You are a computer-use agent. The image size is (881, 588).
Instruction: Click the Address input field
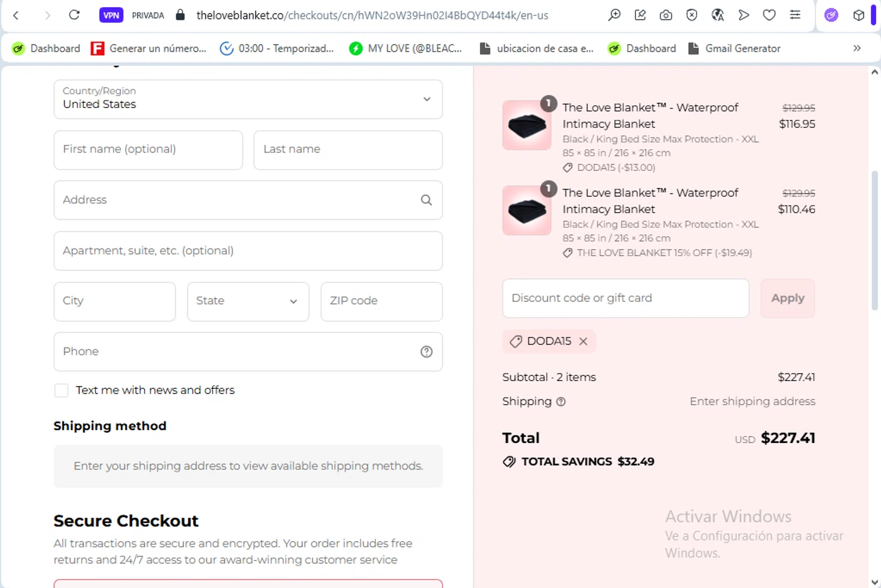[x=248, y=200]
